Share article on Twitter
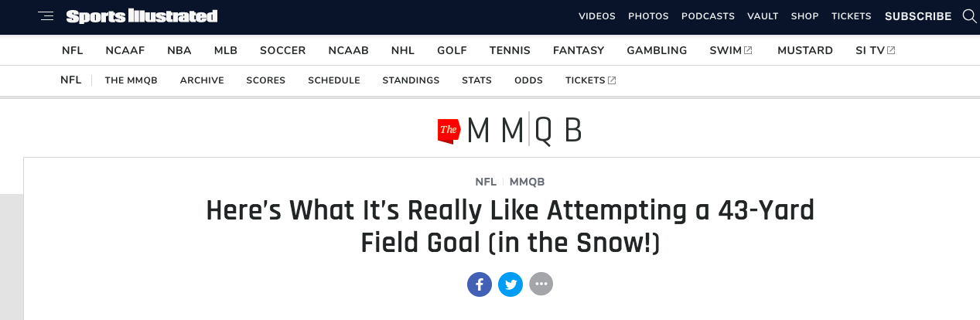The width and height of the screenshot is (980, 320). pos(510,284)
